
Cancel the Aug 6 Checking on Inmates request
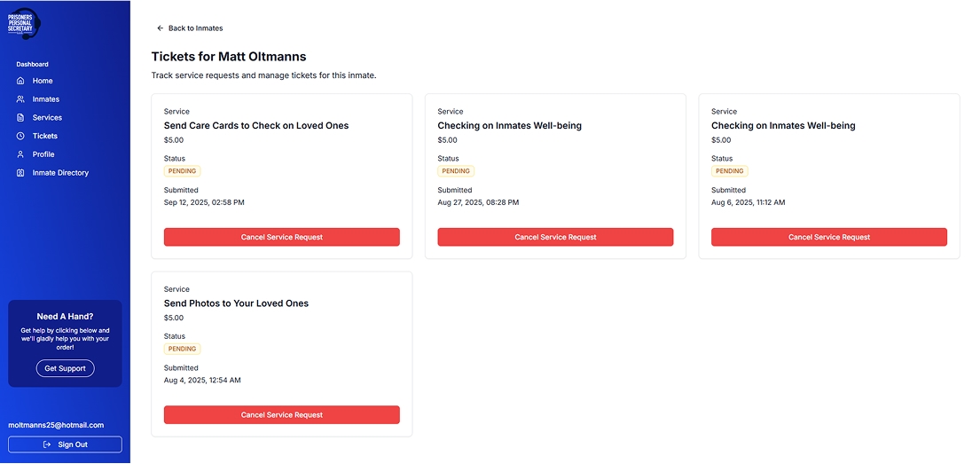tap(828, 237)
